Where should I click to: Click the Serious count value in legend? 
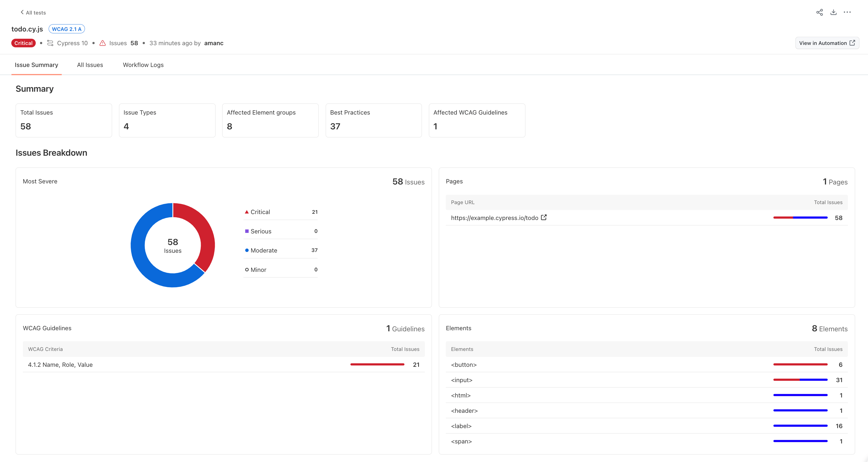[316, 231]
